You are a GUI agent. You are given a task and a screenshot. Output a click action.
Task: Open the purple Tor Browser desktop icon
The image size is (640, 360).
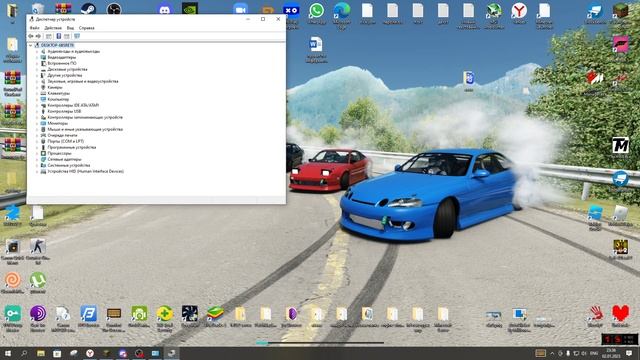tap(38, 313)
